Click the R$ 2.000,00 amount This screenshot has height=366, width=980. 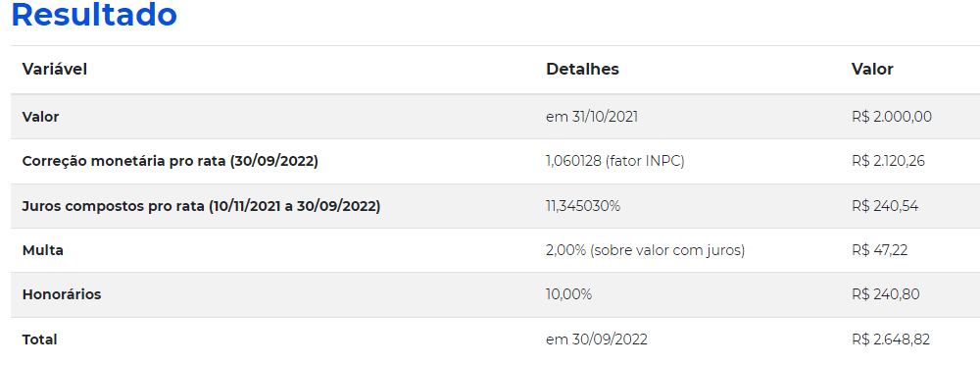click(891, 117)
